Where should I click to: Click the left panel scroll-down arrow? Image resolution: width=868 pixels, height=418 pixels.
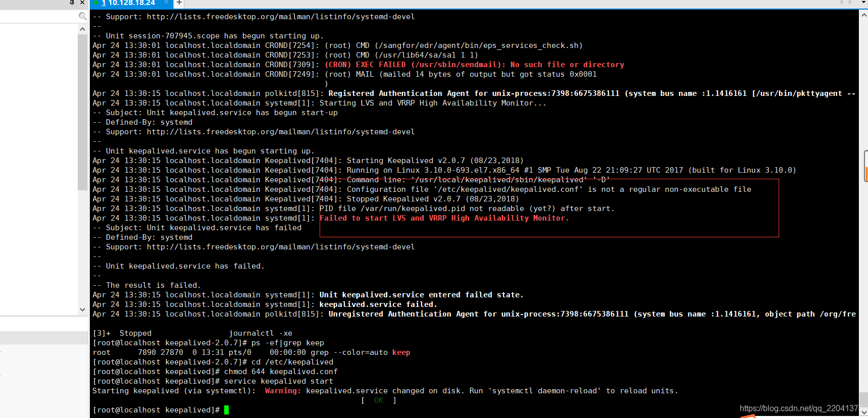point(82,309)
